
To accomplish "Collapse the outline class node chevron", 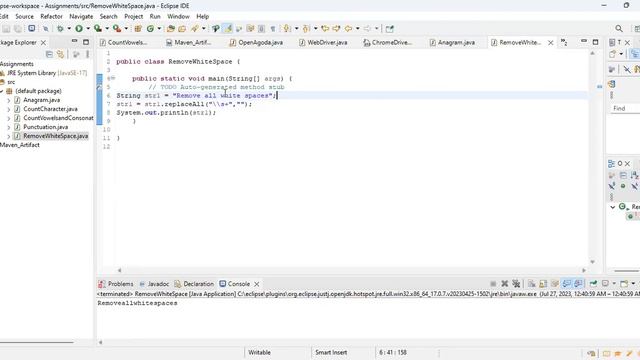I will (613, 207).
